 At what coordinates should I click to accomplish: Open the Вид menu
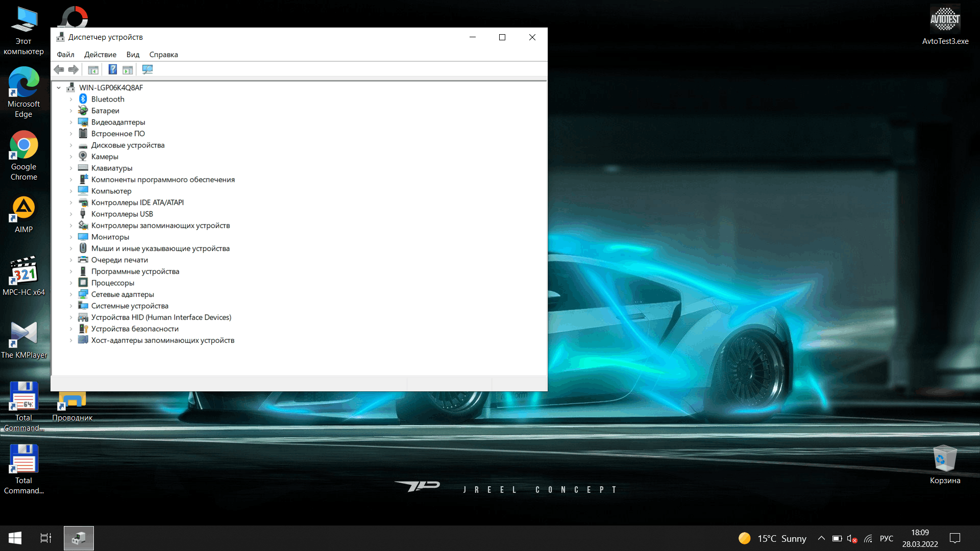point(133,55)
